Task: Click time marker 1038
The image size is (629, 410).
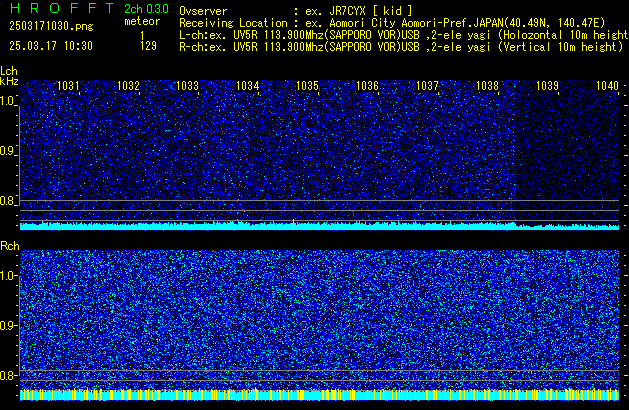Action: pos(487,86)
